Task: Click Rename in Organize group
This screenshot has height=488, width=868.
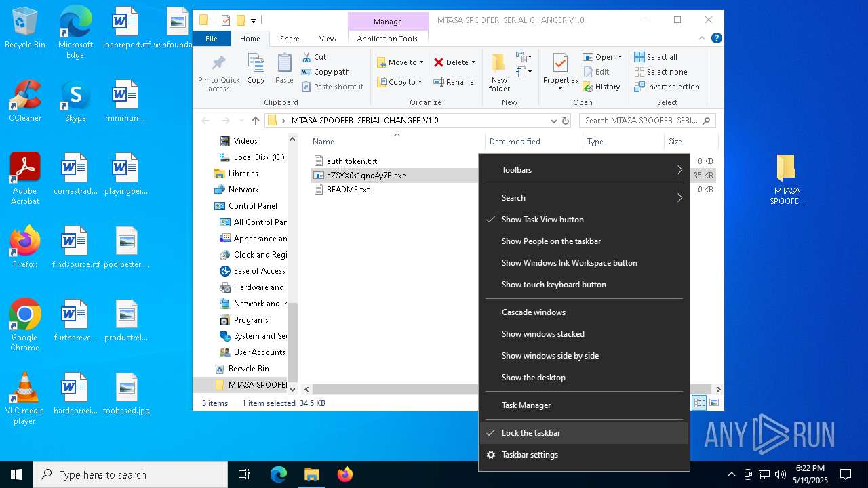Action: (x=454, y=82)
